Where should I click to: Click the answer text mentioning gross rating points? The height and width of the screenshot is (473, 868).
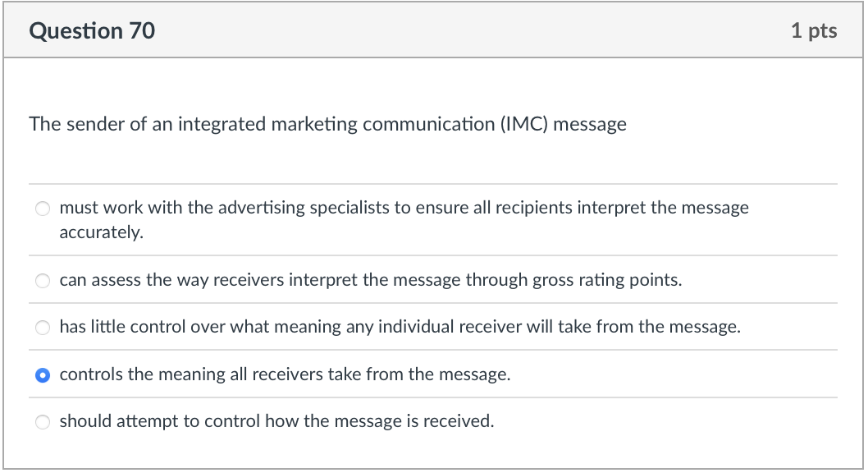point(370,279)
